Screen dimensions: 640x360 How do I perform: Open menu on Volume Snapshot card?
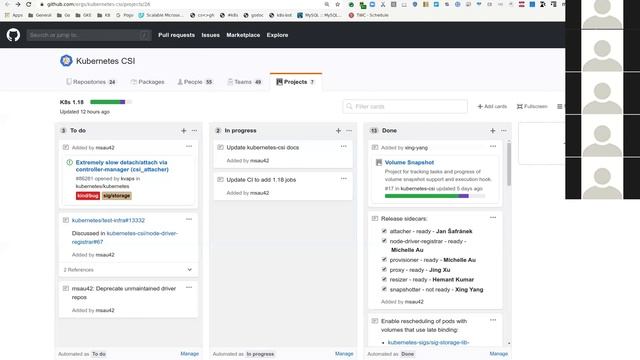[x=493, y=146]
